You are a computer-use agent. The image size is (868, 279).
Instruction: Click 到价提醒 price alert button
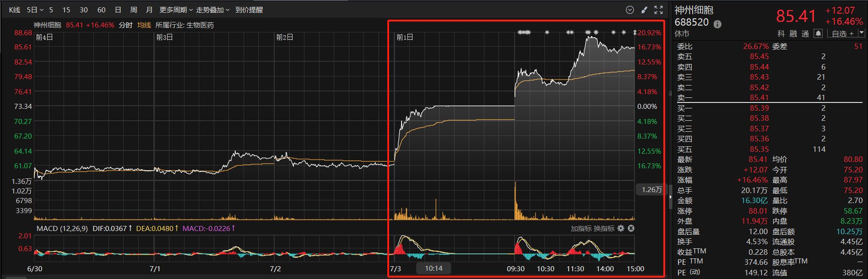pos(249,10)
